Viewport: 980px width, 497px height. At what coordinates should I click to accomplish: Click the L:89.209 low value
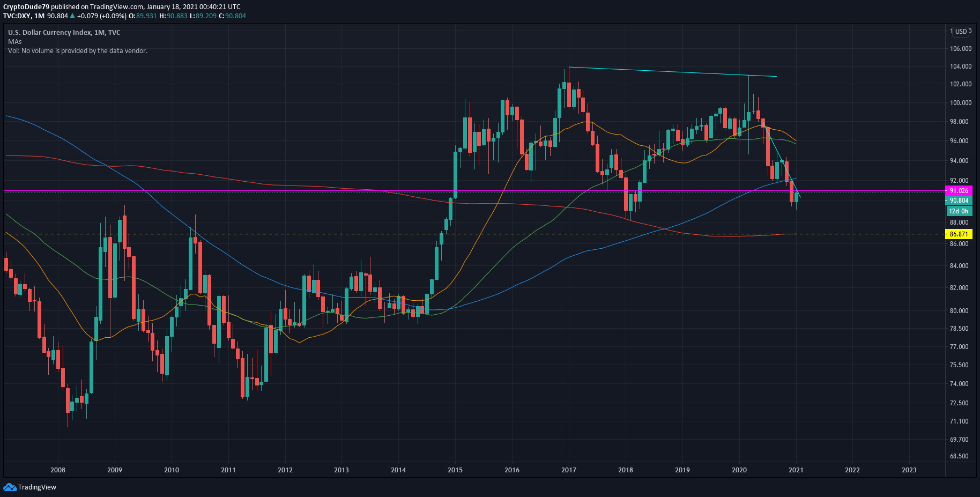click(x=204, y=16)
